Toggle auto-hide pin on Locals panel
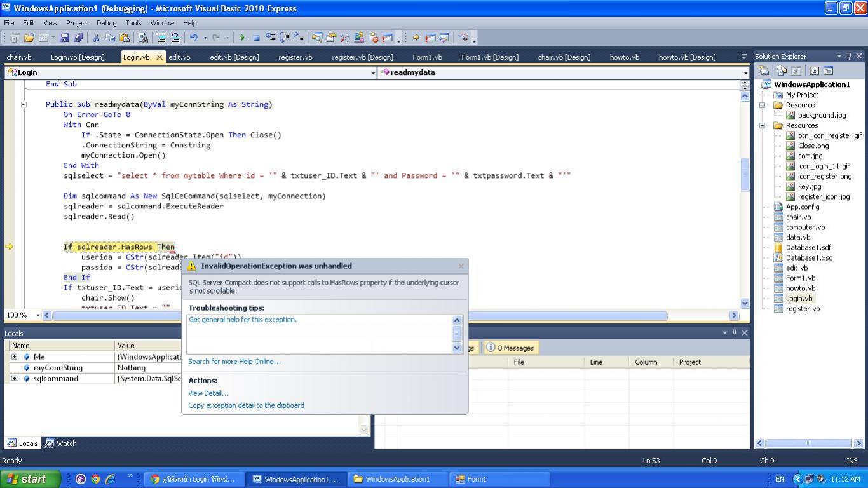This screenshot has width=868, height=488. pos(735,333)
